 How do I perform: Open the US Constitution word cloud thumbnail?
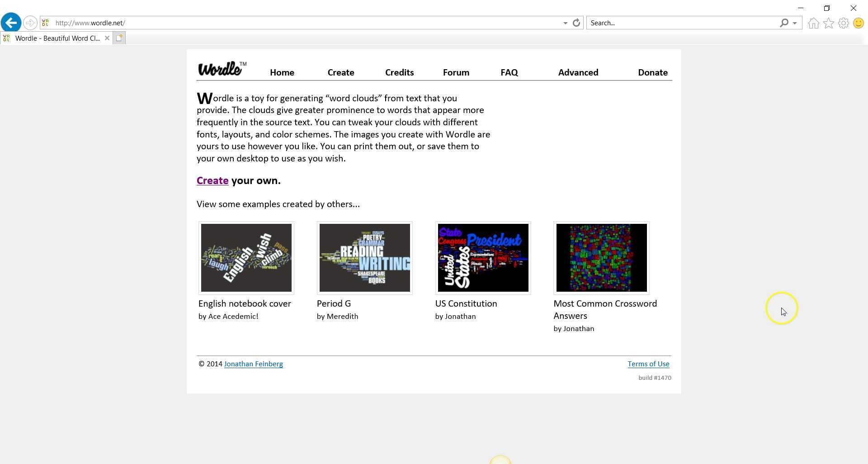click(483, 258)
